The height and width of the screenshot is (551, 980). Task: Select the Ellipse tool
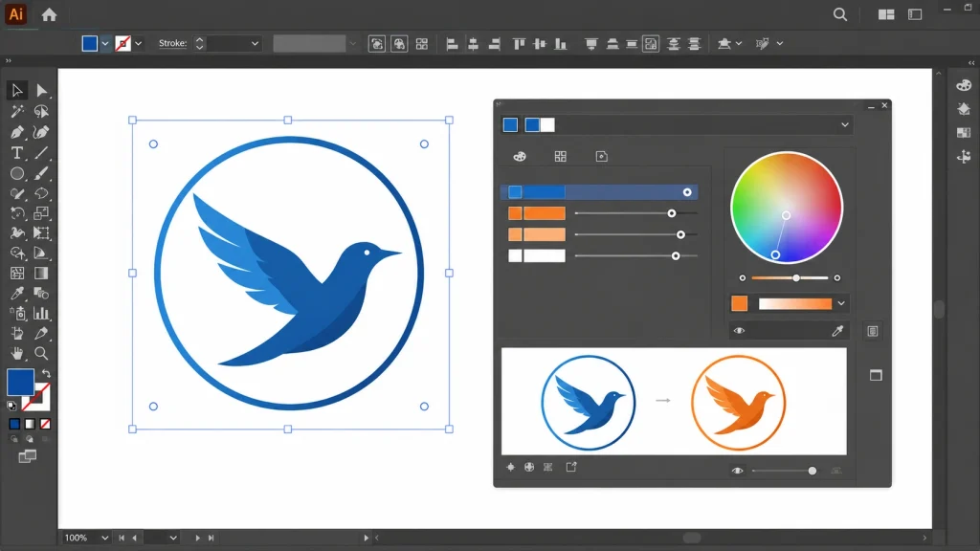pyautogui.click(x=17, y=173)
